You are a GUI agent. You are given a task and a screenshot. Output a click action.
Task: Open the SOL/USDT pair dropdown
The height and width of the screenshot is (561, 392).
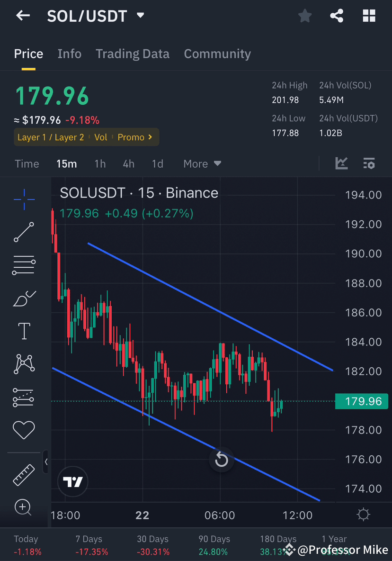140,15
